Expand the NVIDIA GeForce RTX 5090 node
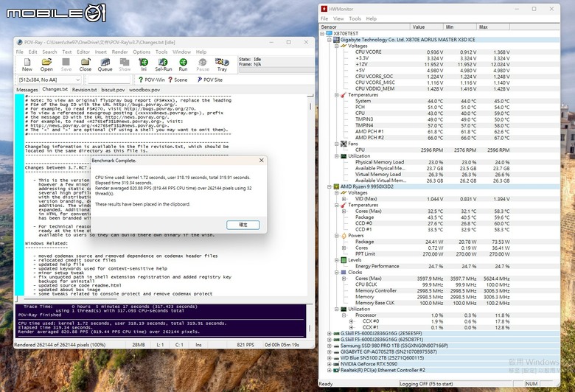This screenshot has width=575, height=392. (330, 364)
